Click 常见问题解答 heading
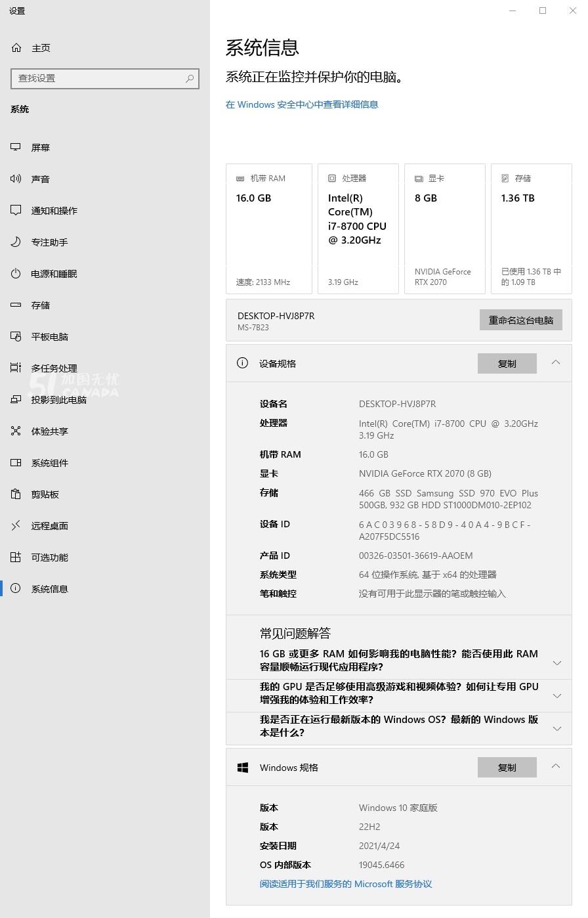Image resolution: width=588 pixels, height=918 pixels. click(295, 633)
